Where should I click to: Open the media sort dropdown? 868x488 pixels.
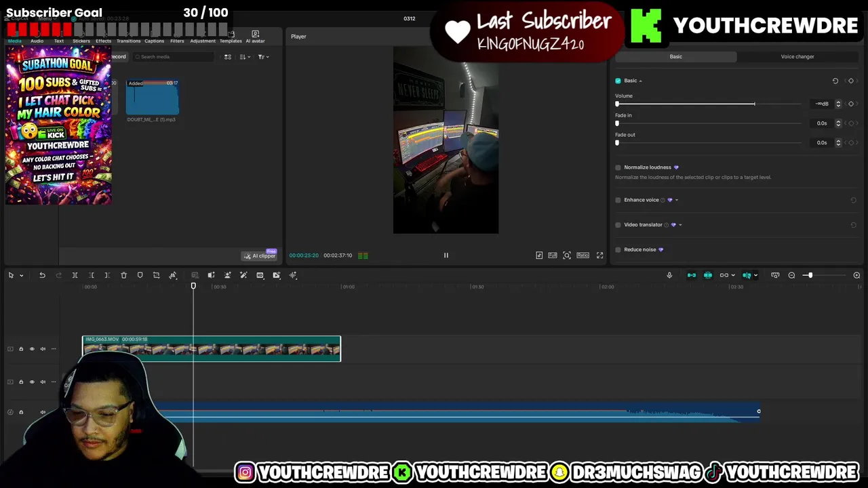click(245, 57)
